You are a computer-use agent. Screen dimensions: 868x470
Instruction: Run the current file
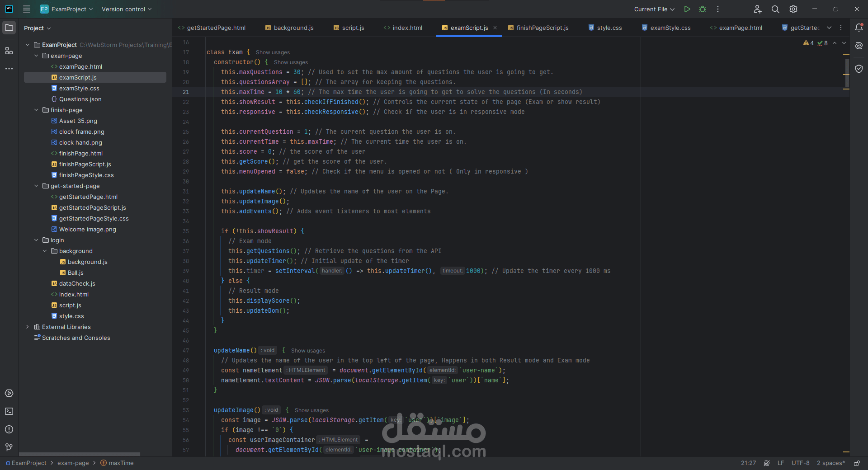coord(687,9)
